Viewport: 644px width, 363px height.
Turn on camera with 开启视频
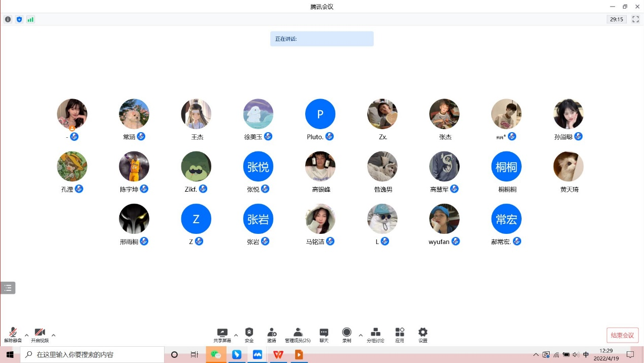40,335
